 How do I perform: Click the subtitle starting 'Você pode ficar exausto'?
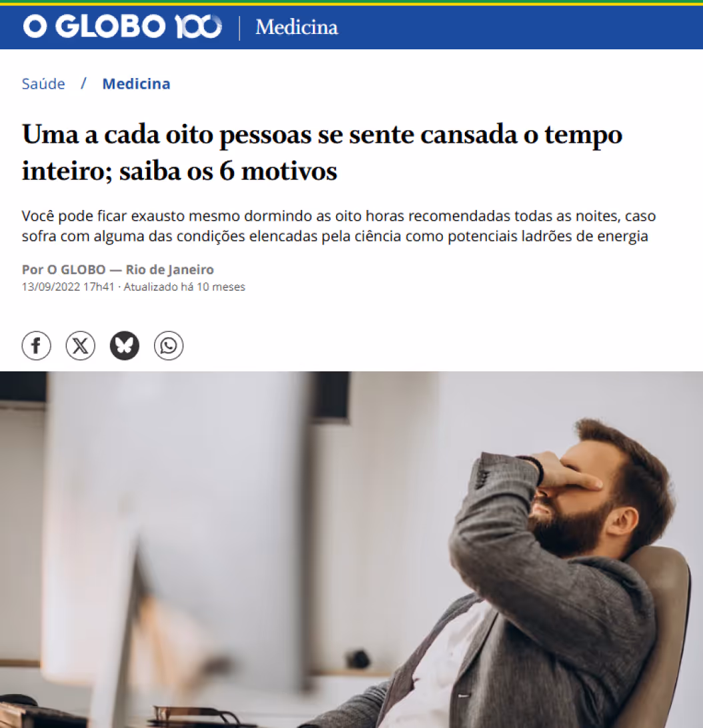coord(339,226)
